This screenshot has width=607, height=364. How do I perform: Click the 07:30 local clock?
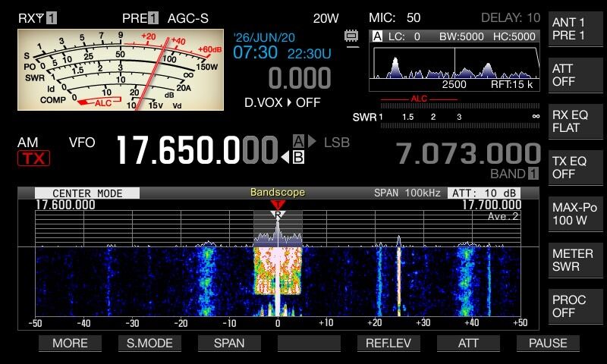(255, 52)
